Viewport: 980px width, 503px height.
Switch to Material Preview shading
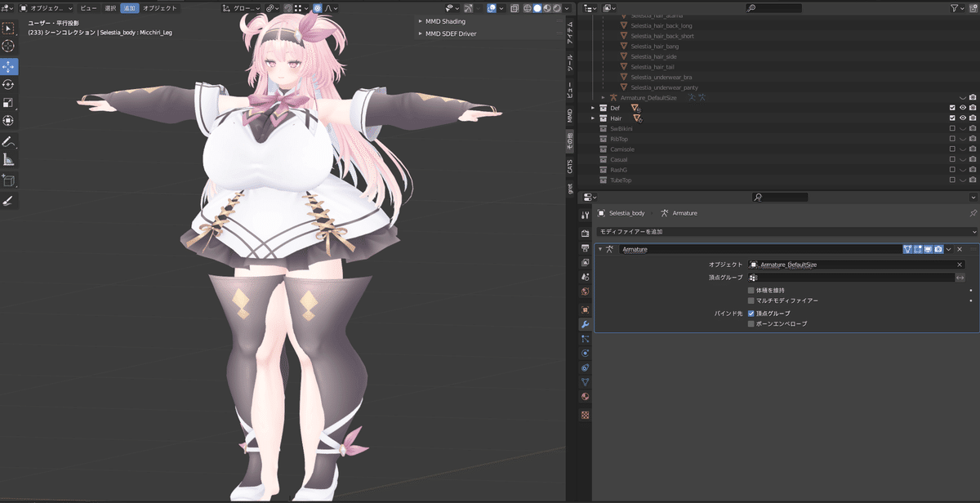tap(547, 7)
